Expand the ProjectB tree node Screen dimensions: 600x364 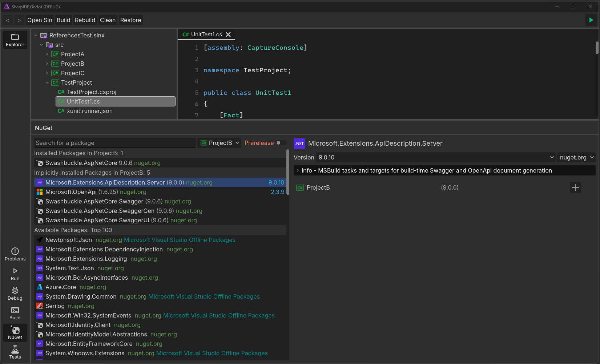47,64
